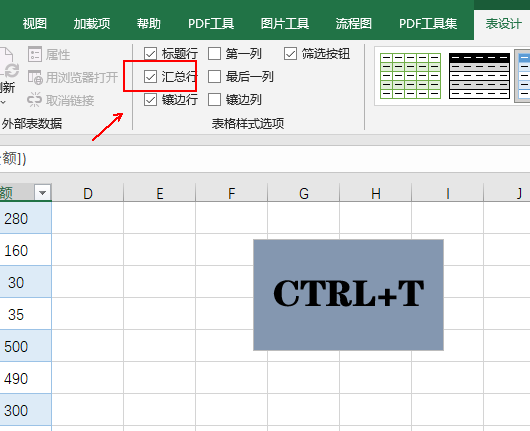
Task: Select the 表设计 tab
Action: (503, 24)
